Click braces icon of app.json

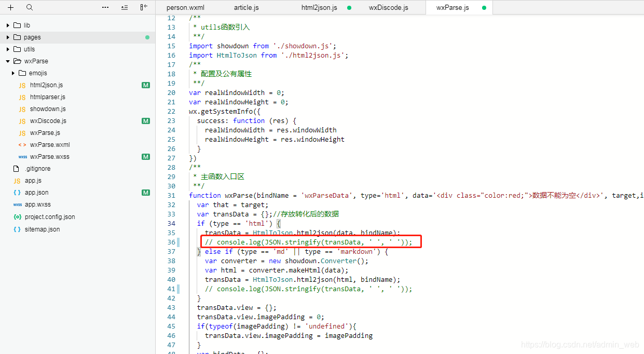tap(17, 193)
